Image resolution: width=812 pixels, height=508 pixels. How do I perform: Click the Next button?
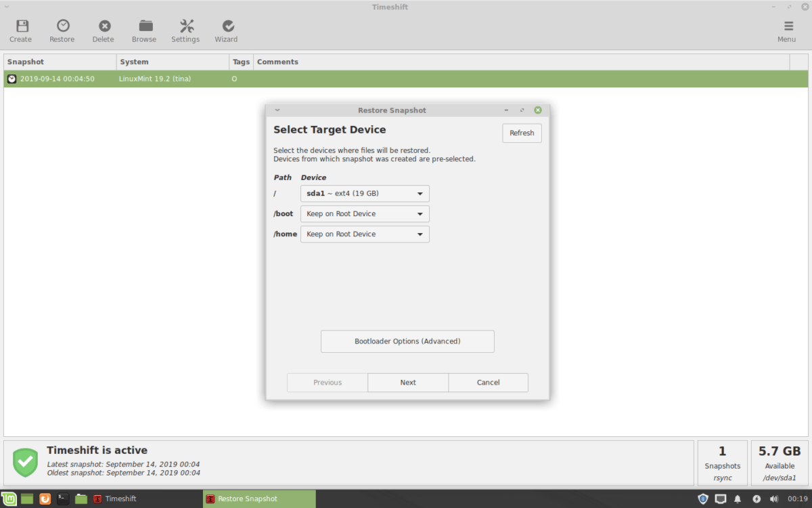pos(408,383)
